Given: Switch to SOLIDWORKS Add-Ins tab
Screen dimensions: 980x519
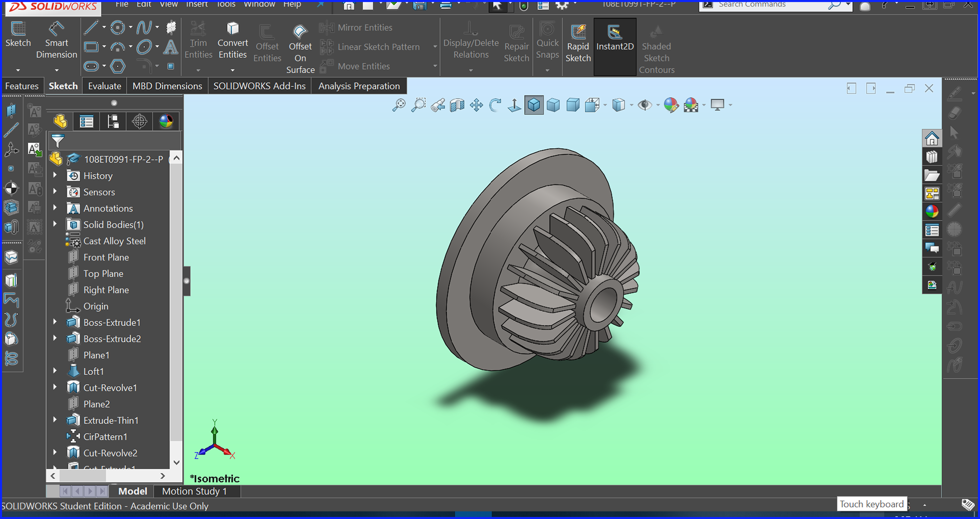Looking at the screenshot, I should pyautogui.click(x=259, y=86).
